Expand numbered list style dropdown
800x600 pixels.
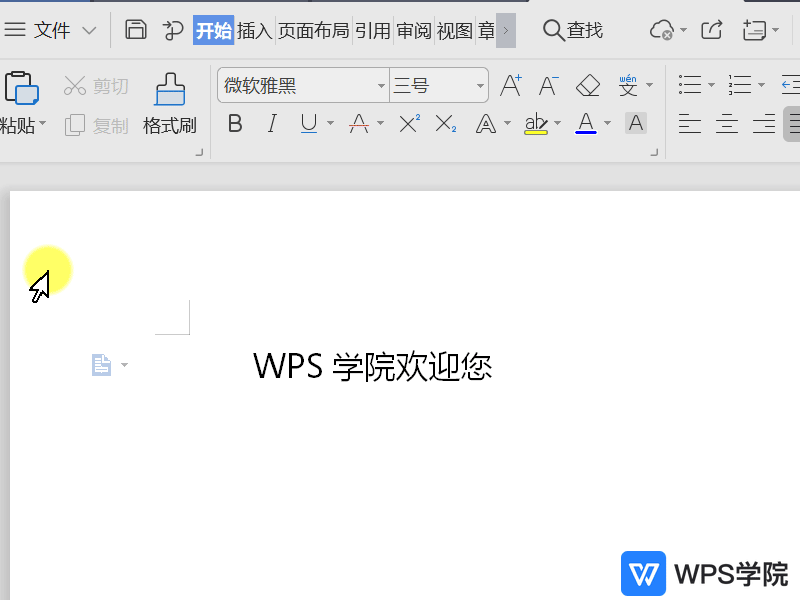pos(761,85)
